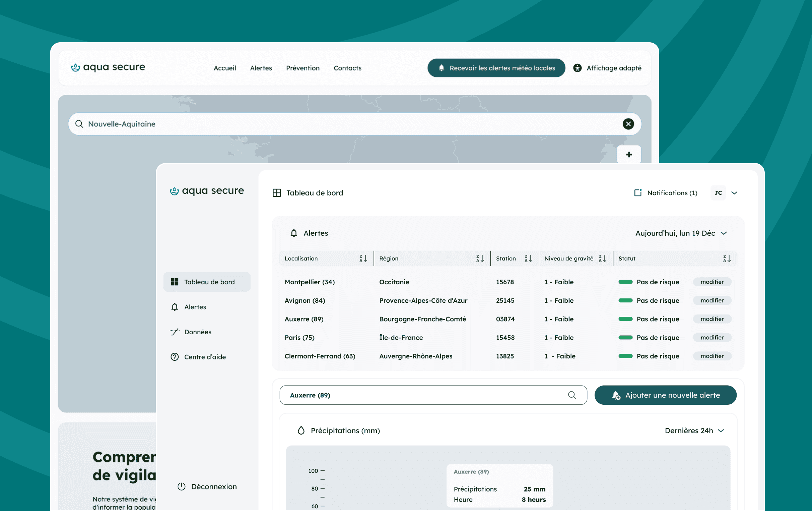Viewport: 812px width, 511px height.
Task: Sort table by Niveau de gravité
Action: click(603, 259)
